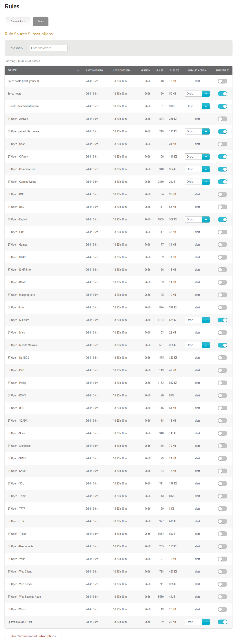The height and width of the screenshot is (644, 237).
Task: Sort by Rules column header
Action: pyautogui.click(x=160, y=71)
